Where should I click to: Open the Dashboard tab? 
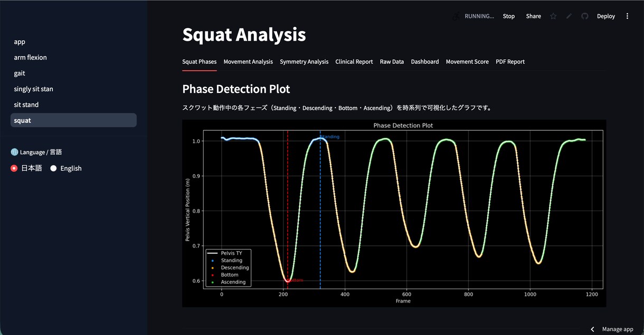[x=425, y=62]
